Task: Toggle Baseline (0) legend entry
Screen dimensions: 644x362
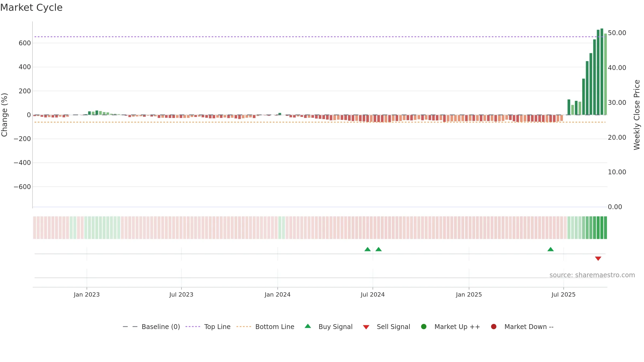Action: tap(151, 327)
